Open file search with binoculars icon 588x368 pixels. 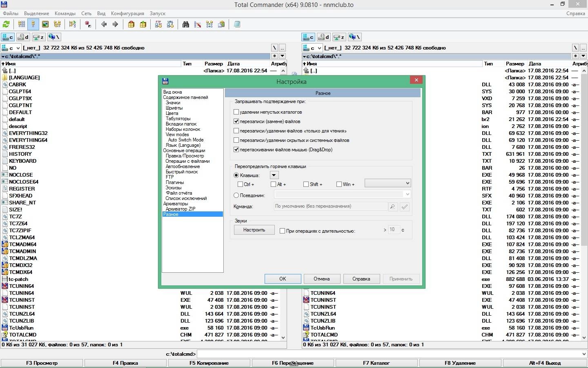coord(186,25)
